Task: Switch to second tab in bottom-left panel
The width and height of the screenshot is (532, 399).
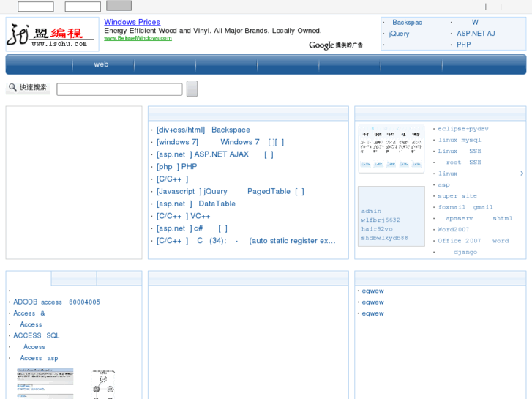Action: pyautogui.click(x=74, y=278)
